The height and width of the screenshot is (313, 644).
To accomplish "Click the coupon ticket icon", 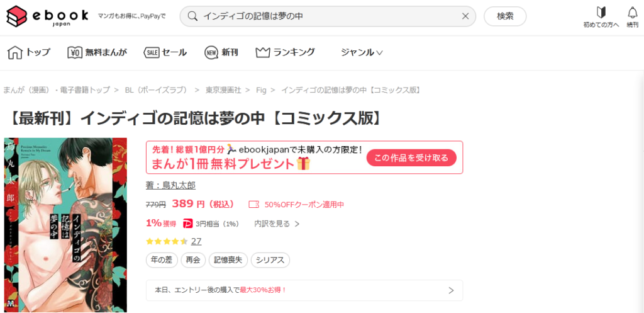I will (254, 204).
